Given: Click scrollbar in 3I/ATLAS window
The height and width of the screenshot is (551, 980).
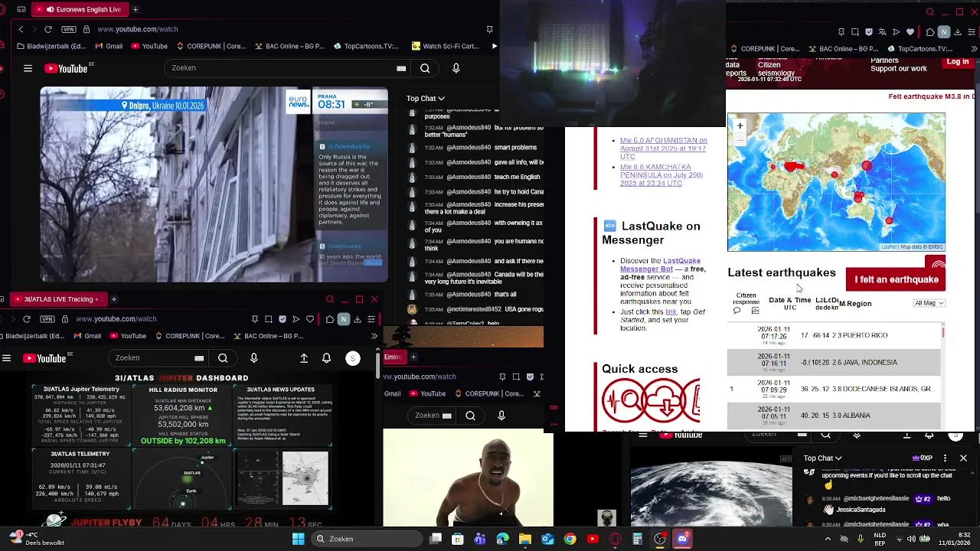Looking at the screenshot, I should click(x=377, y=364).
